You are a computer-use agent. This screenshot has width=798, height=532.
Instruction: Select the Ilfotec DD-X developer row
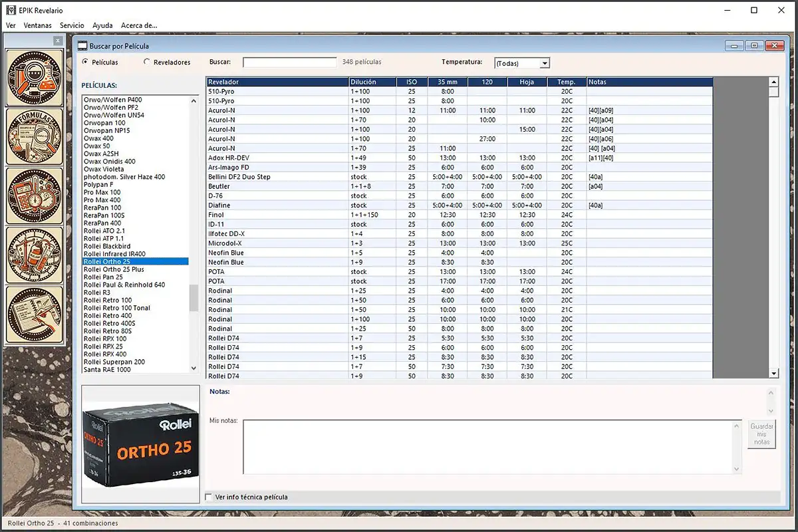coord(460,234)
